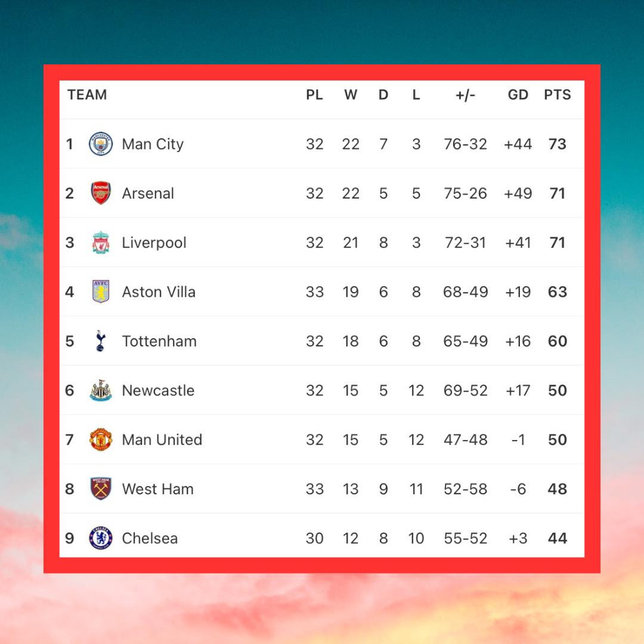Viewport: 644px width, 644px height.
Task: Select the GD column header
Action: pyautogui.click(x=518, y=95)
